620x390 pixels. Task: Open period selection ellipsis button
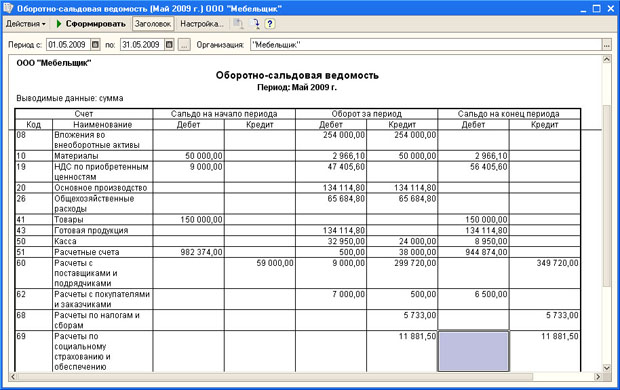184,45
